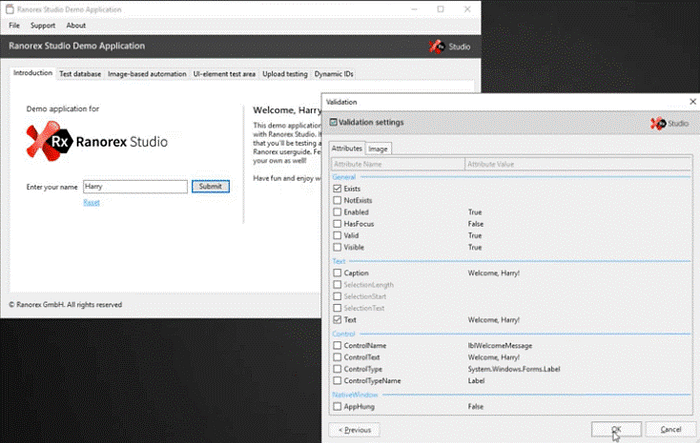Check the Caption attribute checkbox
The height and width of the screenshot is (443, 700).
pyautogui.click(x=337, y=272)
